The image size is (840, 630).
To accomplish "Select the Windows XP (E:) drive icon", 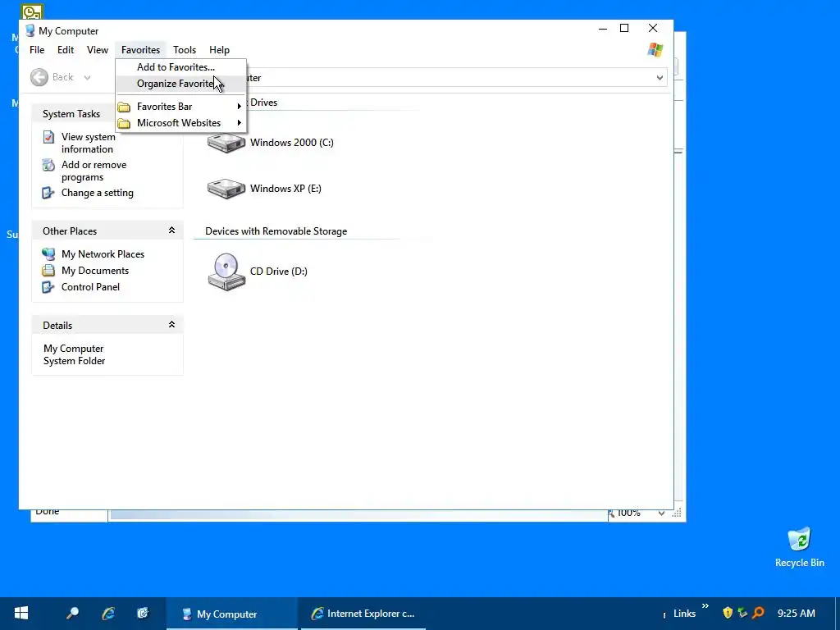I will (x=226, y=189).
